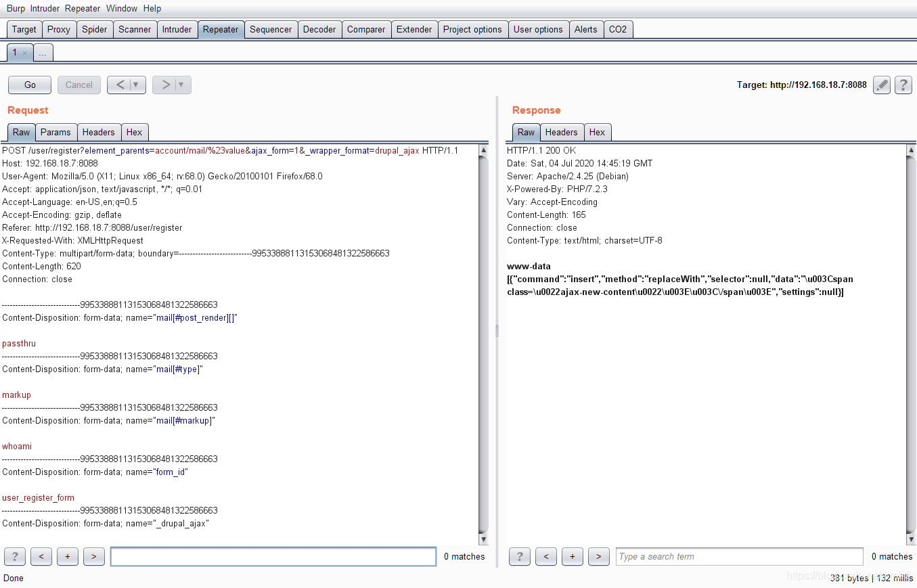
Task: Open request search options plus button
Action: click(68, 556)
